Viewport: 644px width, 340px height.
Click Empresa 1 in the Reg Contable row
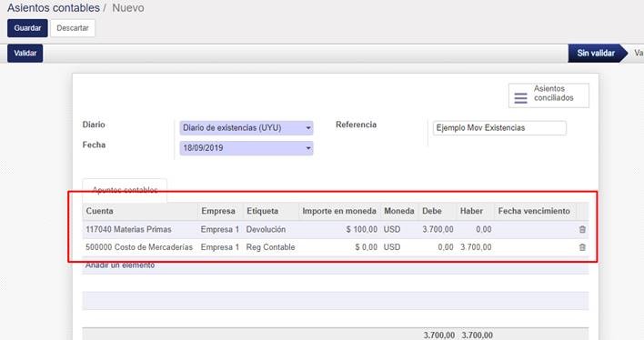click(x=220, y=247)
